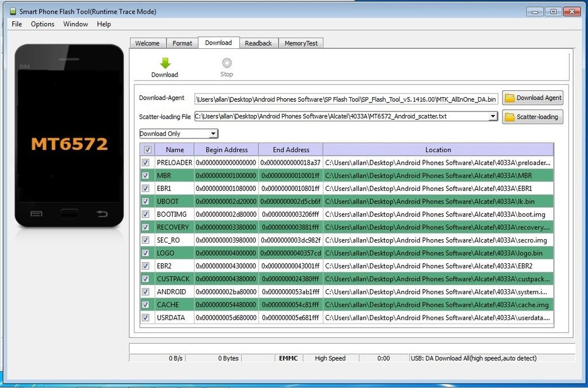Expand the Scatter-loading File path dropdown
Viewport: 588px width, 388px height.
coord(493,117)
